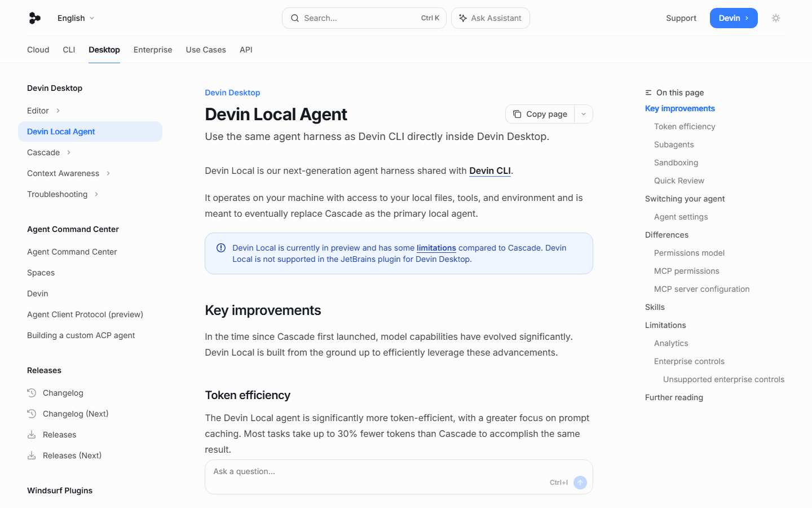Jump to Agent settings section
Viewport: 812px width, 508px height.
[681, 217]
